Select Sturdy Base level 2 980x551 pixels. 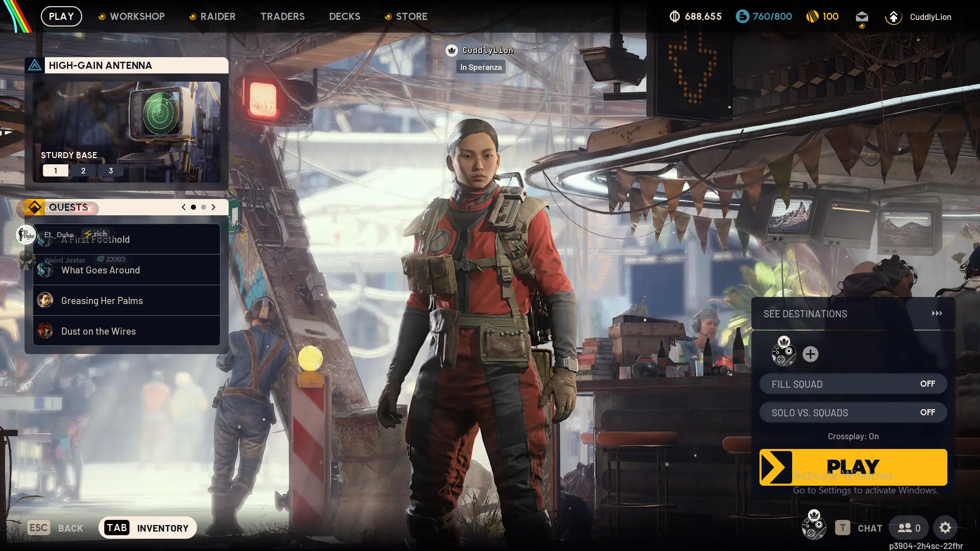click(83, 170)
